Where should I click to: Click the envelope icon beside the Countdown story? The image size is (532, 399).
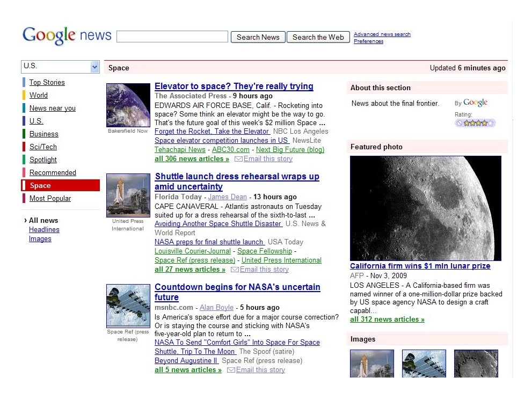point(231,370)
